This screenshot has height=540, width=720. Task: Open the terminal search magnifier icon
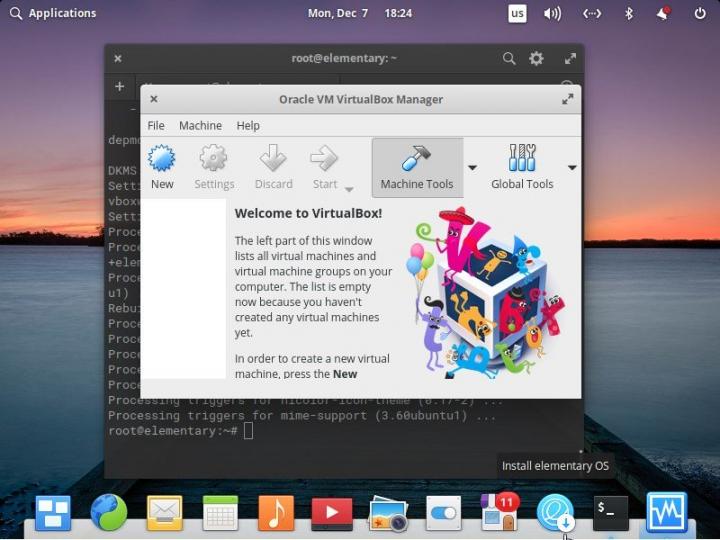coord(509,59)
